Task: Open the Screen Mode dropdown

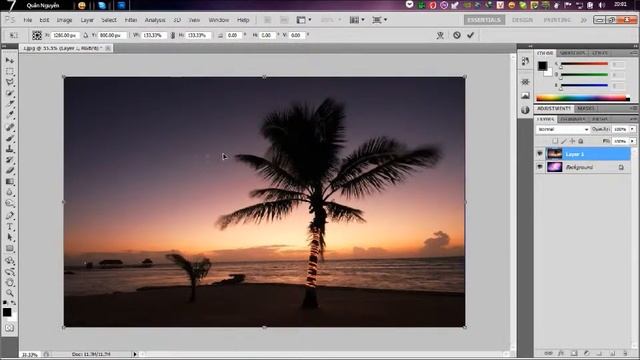Action: (379, 20)
